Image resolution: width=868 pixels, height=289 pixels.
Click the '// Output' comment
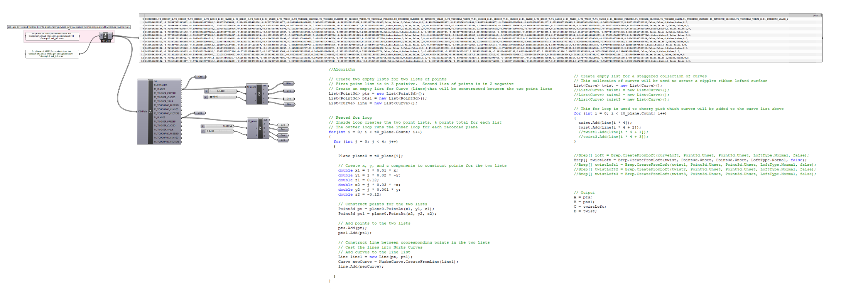point(584,193)
